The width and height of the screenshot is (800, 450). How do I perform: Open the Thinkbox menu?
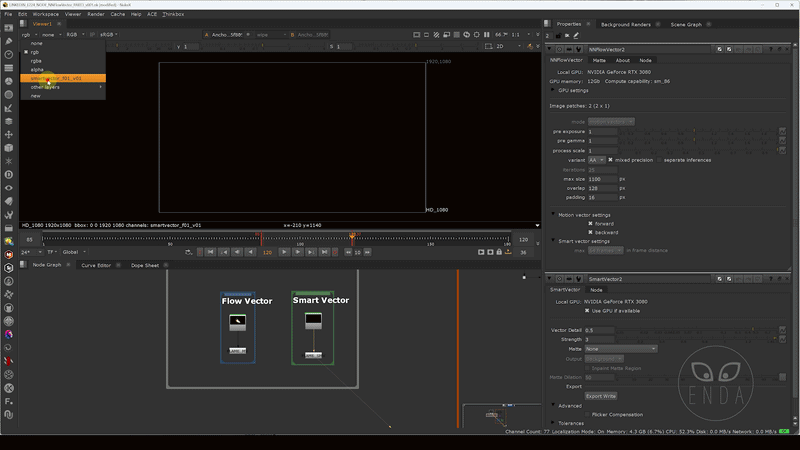pyautogui.click(x=173, y=14)
